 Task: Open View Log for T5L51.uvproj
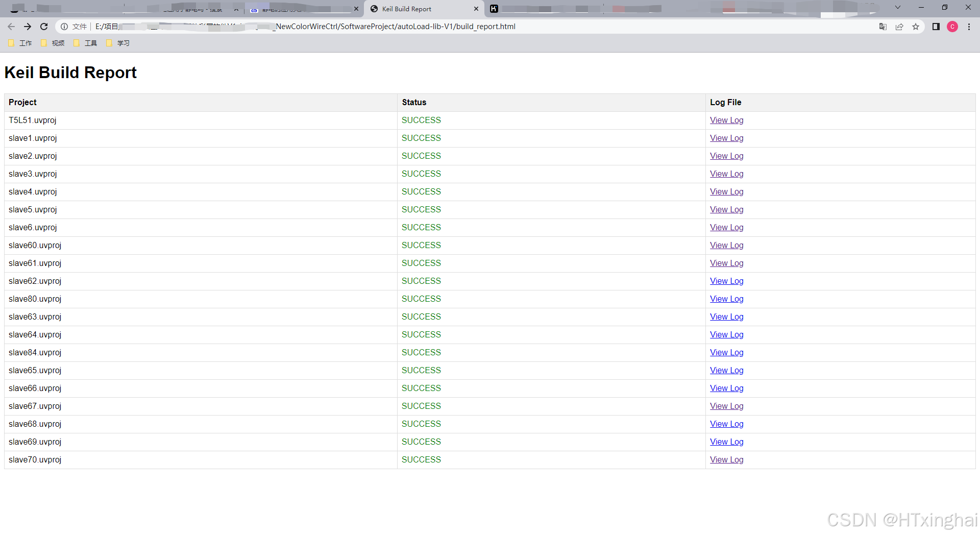726,120
